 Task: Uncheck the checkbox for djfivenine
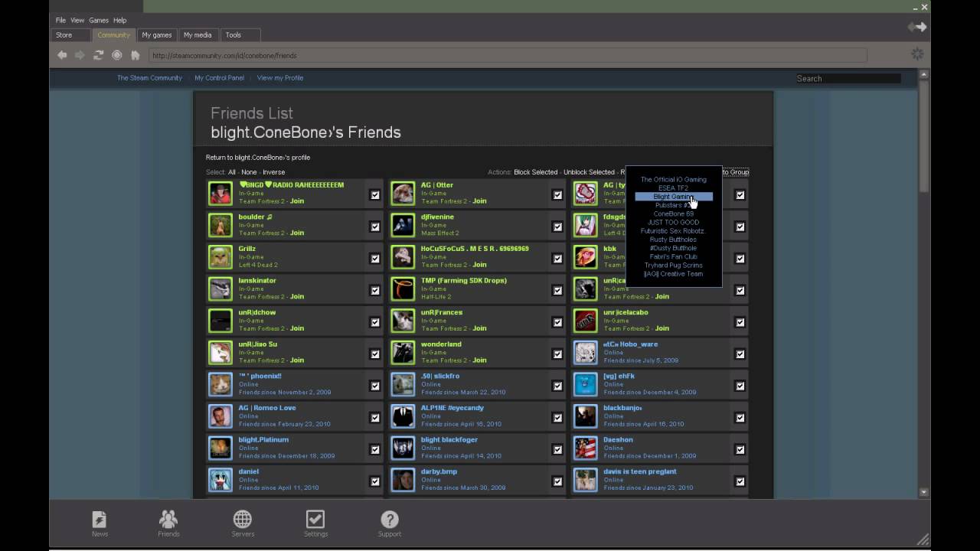557,227
